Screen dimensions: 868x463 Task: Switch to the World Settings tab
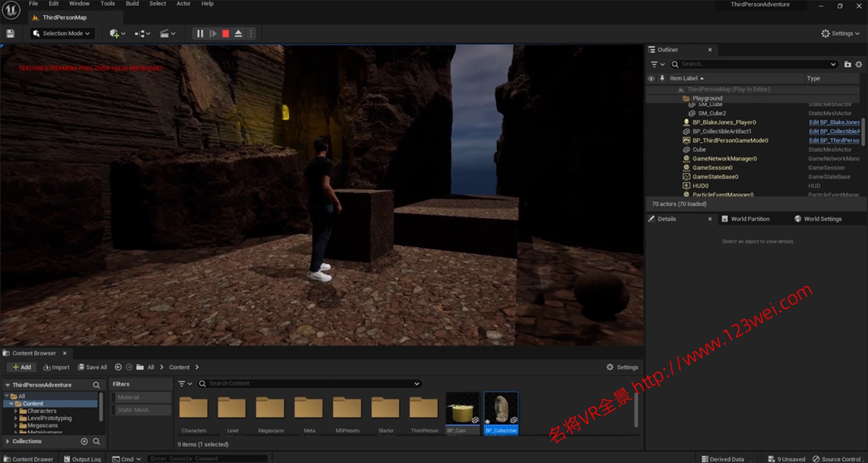point(823,218)
